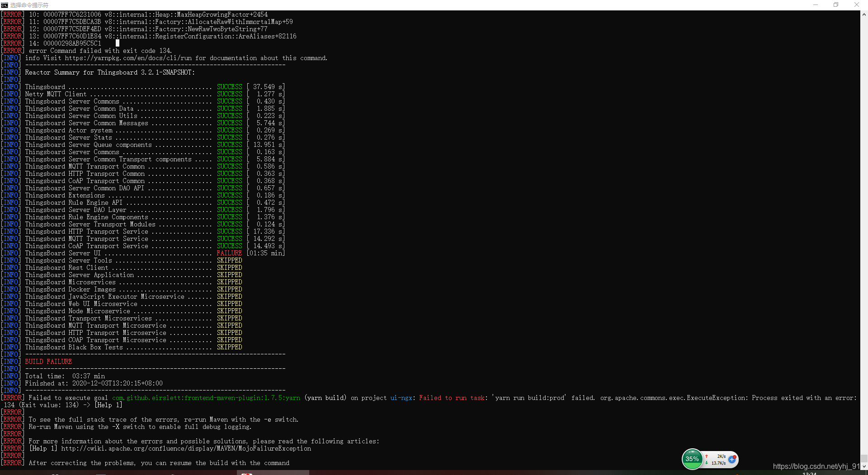The width and height of the screenshot is (868, 475).
Task: Click the "Netty MQTT Client" module name
Action: (56, 94)
